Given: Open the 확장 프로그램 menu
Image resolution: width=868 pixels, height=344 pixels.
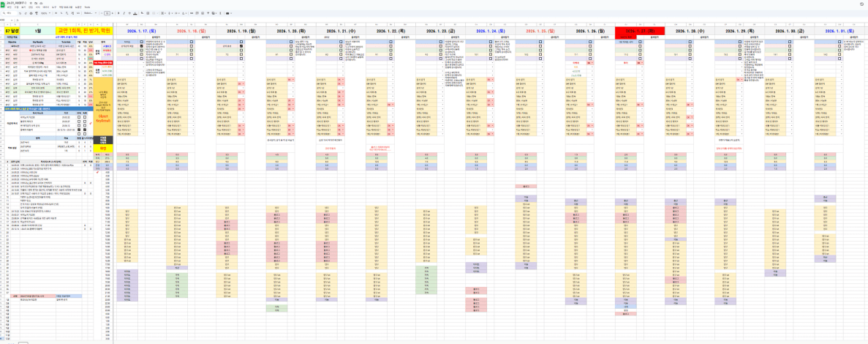Looking at the screenshot, I should pyautogui.click(x=66, y=7).
